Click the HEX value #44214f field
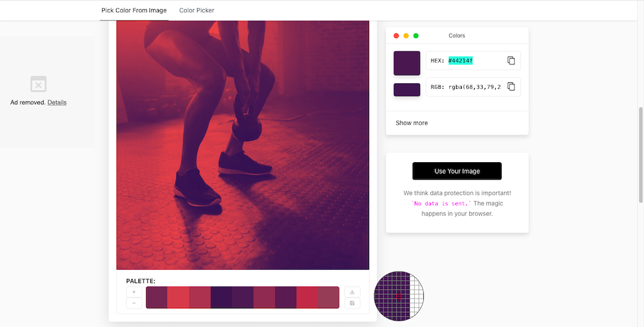The width and height of the screenshot is (644, 327). coord(473,61)
